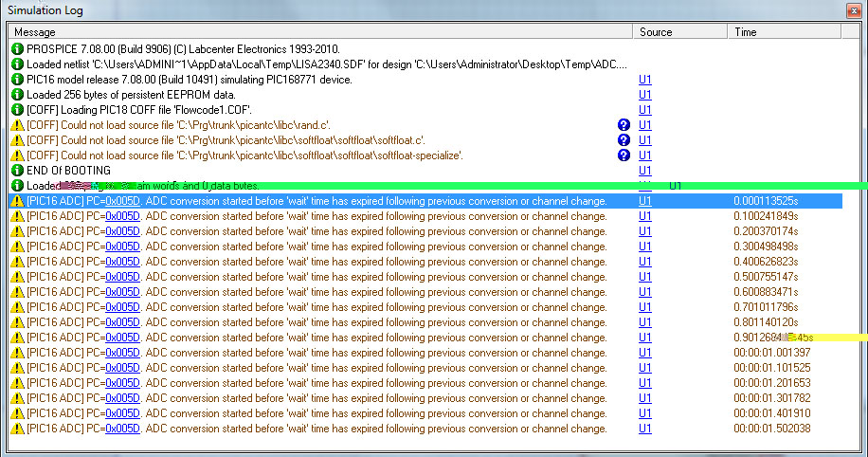The image size is (868, 457).
Task: Follow 0x005D link in the 00:00:01.201653 row
Action: 122,383
